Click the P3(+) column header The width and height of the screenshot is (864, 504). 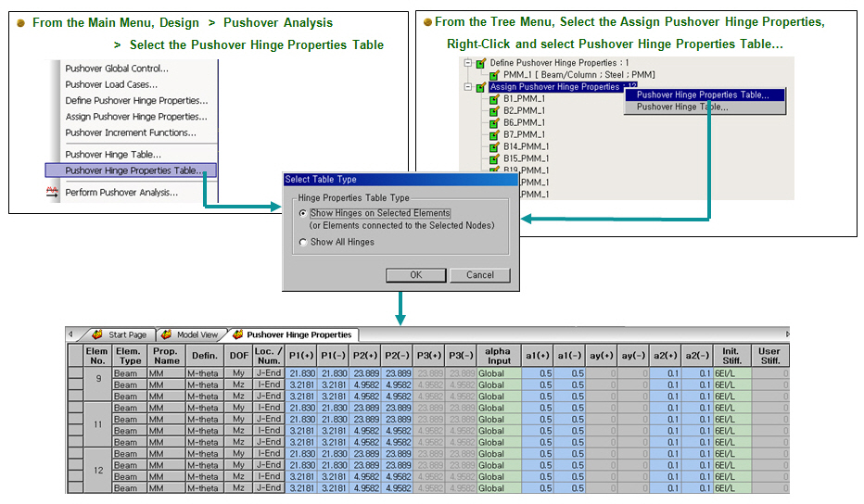tap(428, 356)
